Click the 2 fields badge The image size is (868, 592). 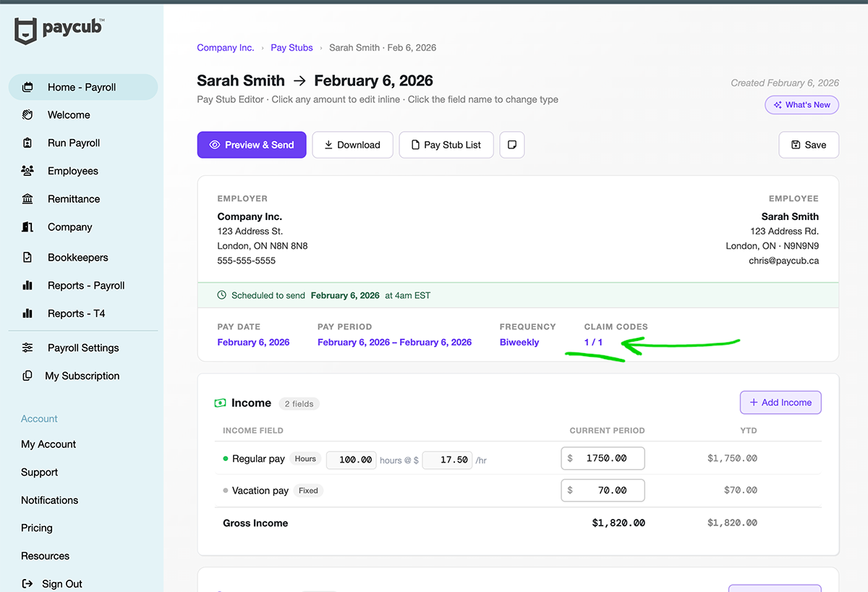click(299, 404)
